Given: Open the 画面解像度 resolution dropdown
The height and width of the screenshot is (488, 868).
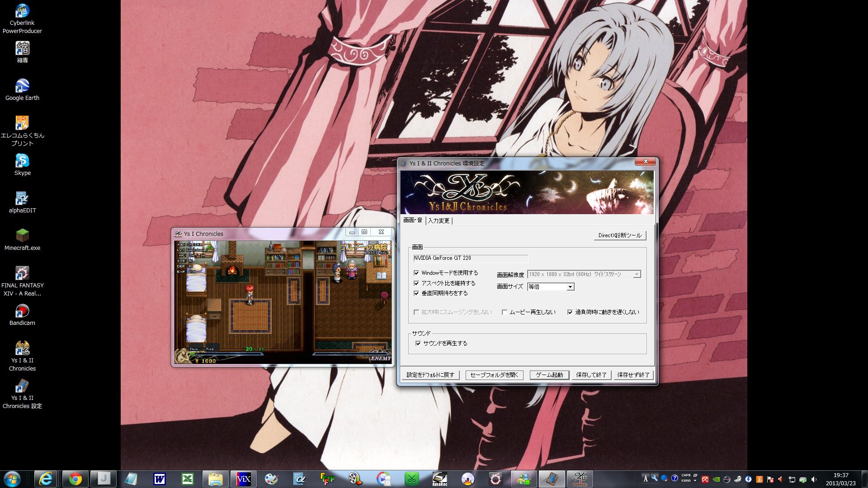Looking at the screenshot, I should (x=584, y=274).
